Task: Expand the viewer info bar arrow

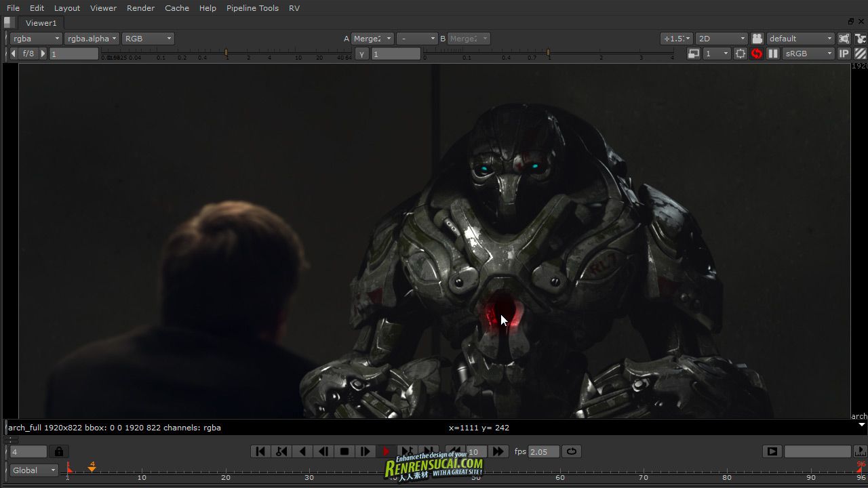Action: click(x=862, y=425)
